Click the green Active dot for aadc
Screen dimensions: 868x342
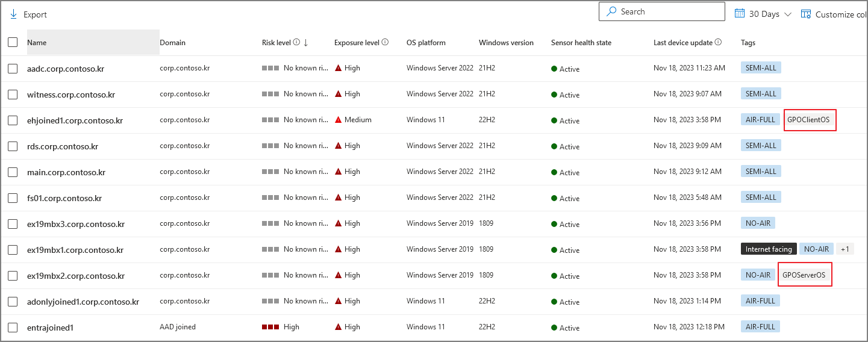click(554, 69)
